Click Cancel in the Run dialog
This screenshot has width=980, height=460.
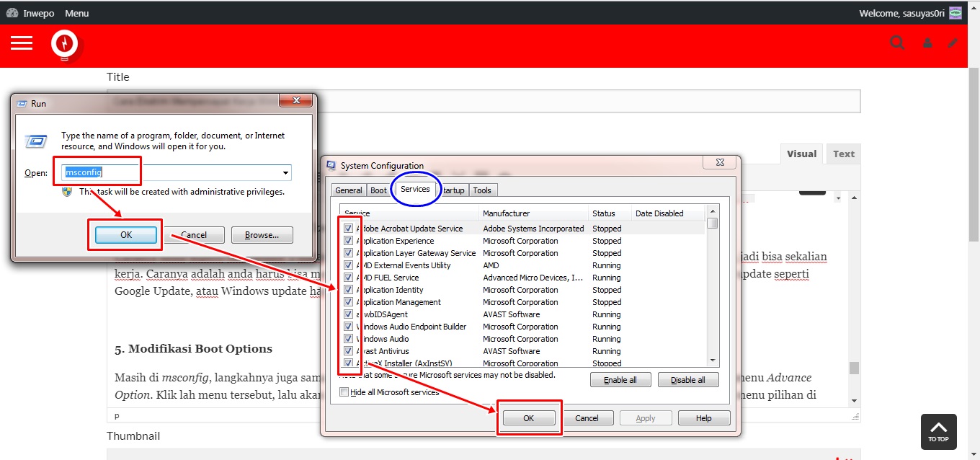coord(194,235)
